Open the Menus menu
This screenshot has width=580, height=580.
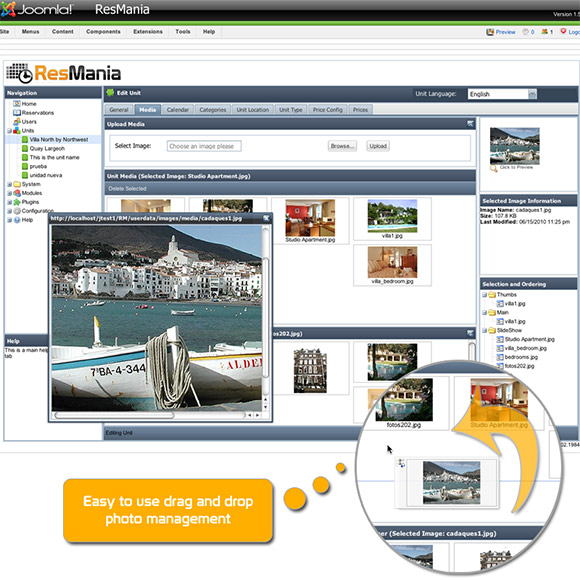30,31
